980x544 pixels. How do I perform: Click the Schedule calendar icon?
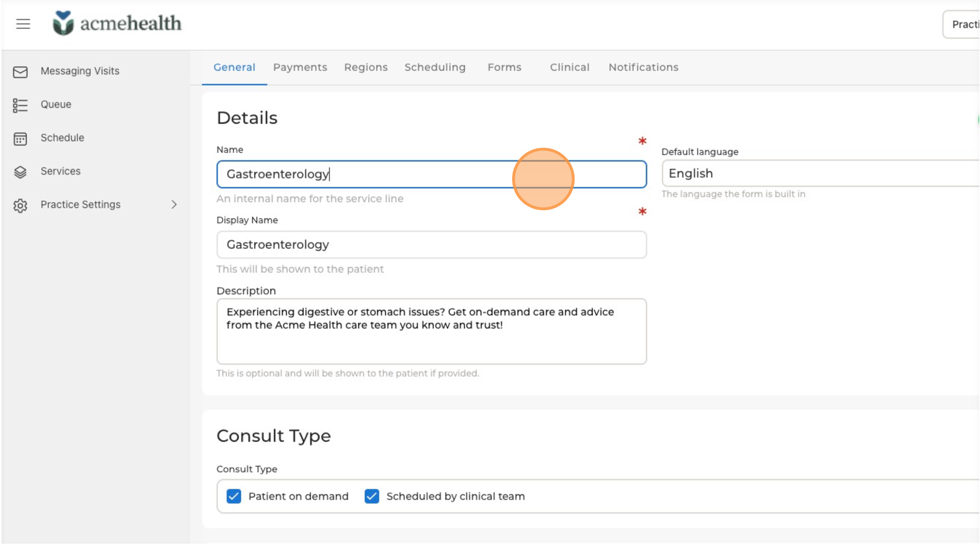[20, 138]
